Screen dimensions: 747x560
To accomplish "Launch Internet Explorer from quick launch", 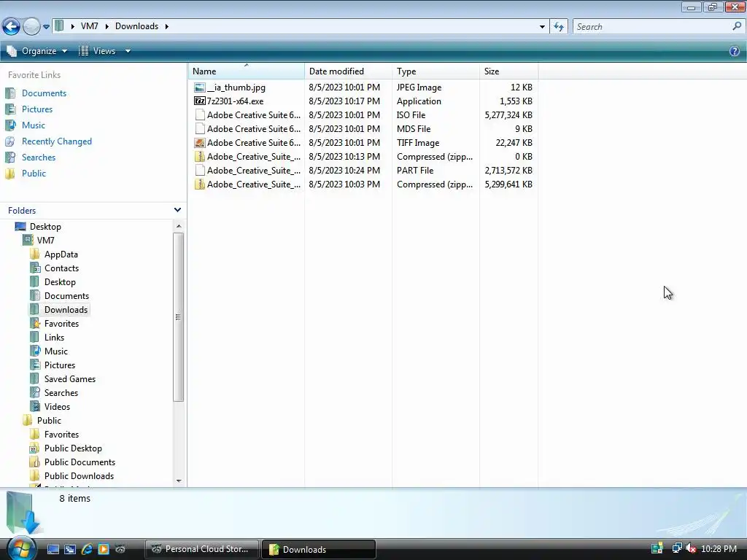I will coord(87,549).
